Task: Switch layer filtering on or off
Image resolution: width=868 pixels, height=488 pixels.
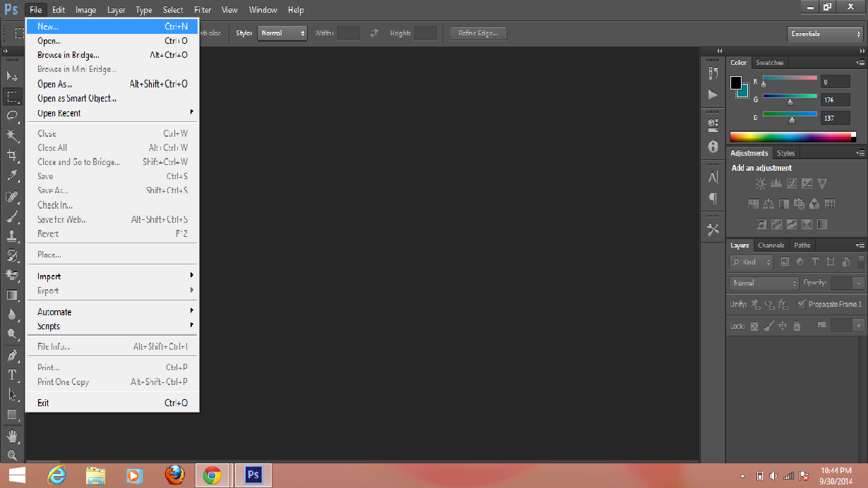Action: click(x=861, y=262)
